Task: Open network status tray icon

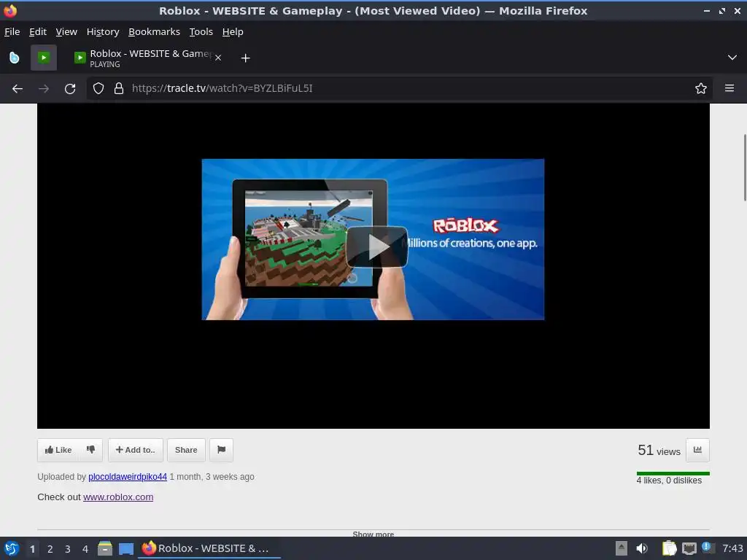Action: pos(689,548)
